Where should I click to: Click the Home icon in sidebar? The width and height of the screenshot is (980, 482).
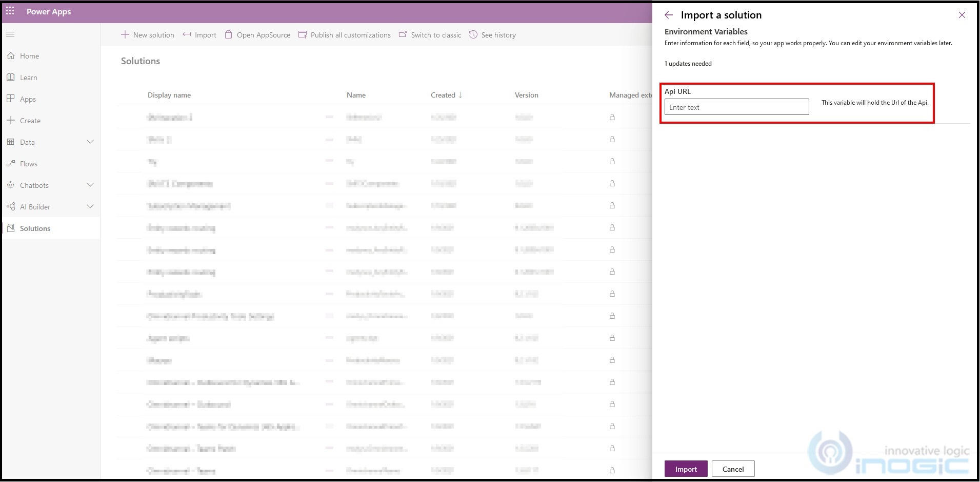pyautogui.click(x=10, y=56)
